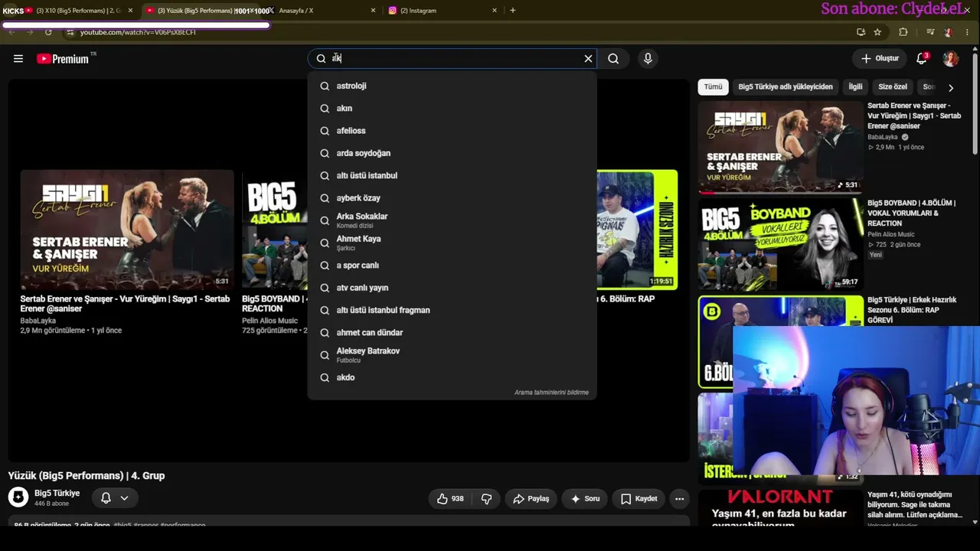Open more actions three-dot menu under the video
980x551 pixels.
tap(679, 499)
